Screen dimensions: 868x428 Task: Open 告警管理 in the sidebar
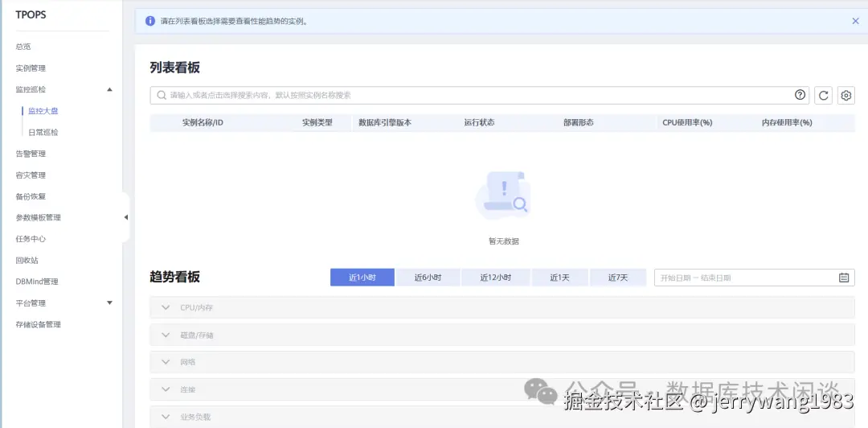point(31,154)
